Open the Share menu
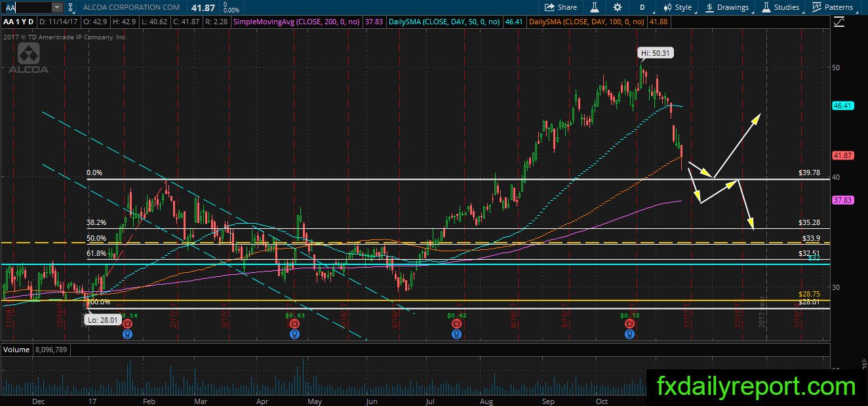 [561, 7]
